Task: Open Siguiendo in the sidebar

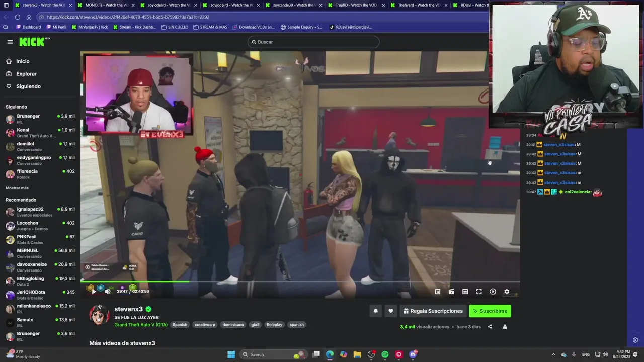Action: [x=28, y=86]
